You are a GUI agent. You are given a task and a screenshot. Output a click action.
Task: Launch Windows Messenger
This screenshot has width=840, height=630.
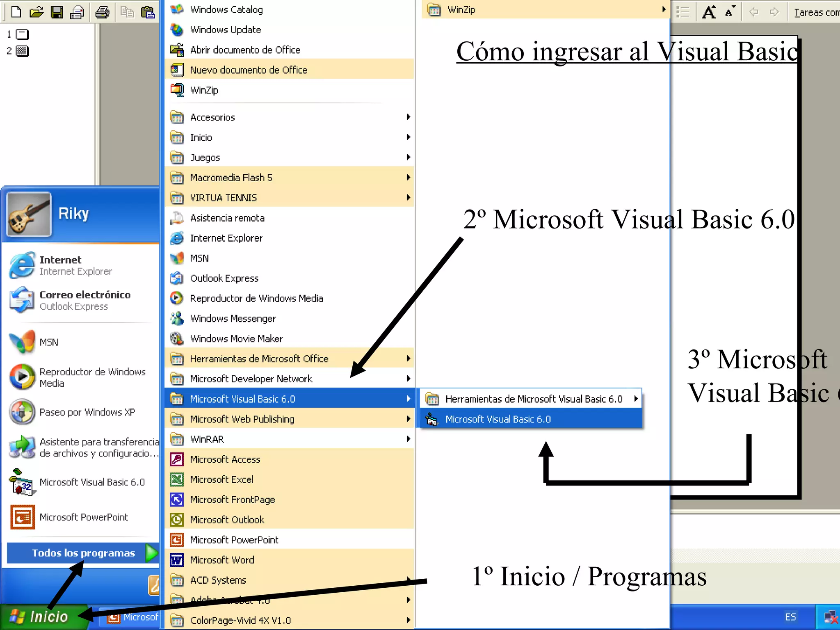point(290,318)
